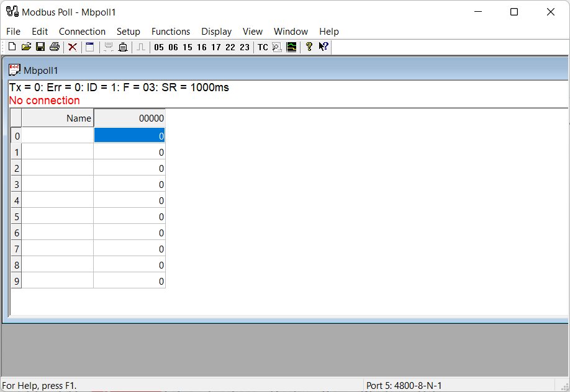Select row header 8
570x392 pixels.
click(16, 264)
